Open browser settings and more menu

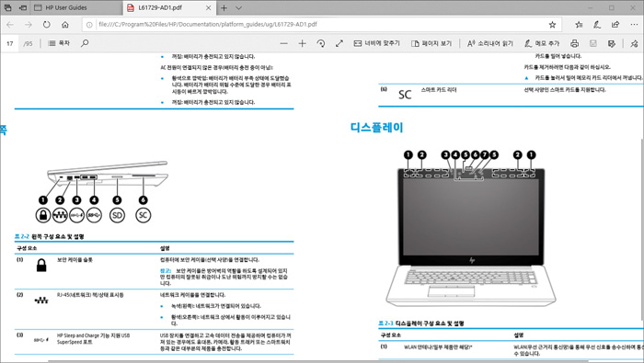(x=634, y=25)
